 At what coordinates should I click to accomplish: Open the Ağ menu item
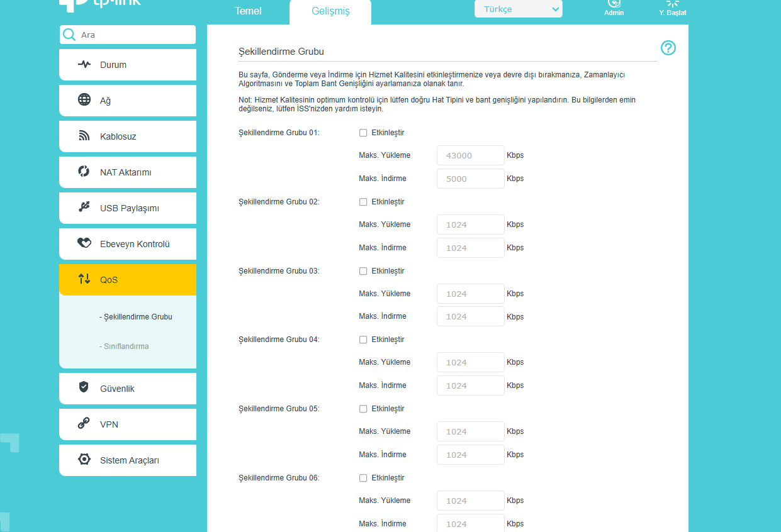128,101
